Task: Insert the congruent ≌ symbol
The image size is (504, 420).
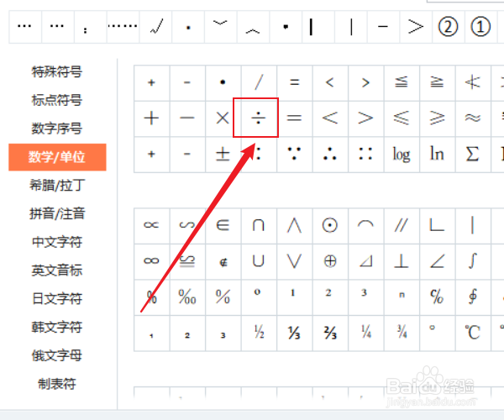Action: coord(187,261)
